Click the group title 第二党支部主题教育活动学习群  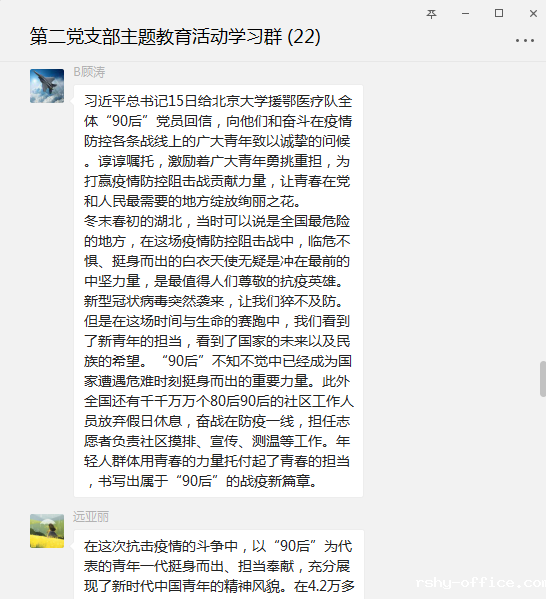[x=156, y=37]
